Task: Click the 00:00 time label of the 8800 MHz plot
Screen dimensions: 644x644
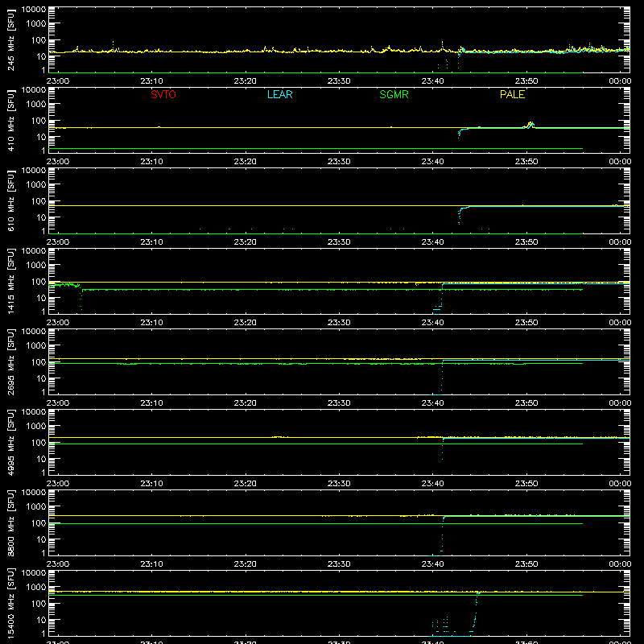Action: tap(620, 564)
